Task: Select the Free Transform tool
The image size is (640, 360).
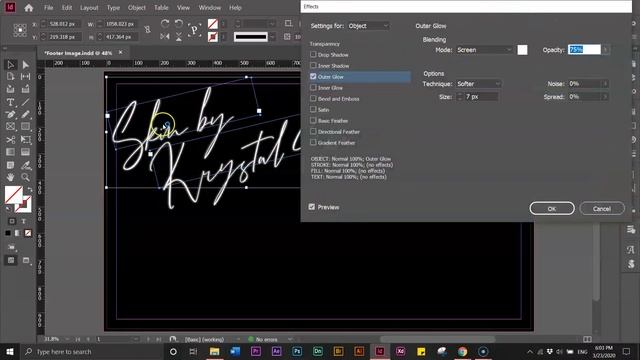Action: pos(26,140)
